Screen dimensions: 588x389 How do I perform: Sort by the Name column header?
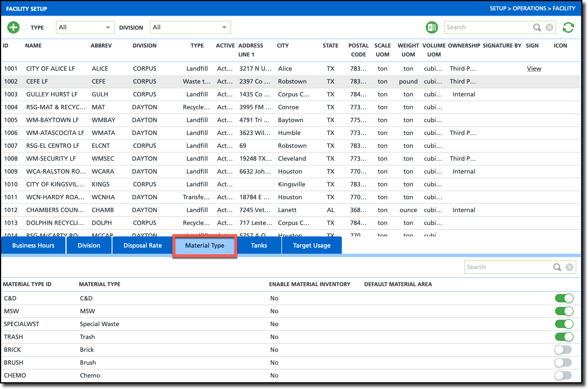[33, 46]
